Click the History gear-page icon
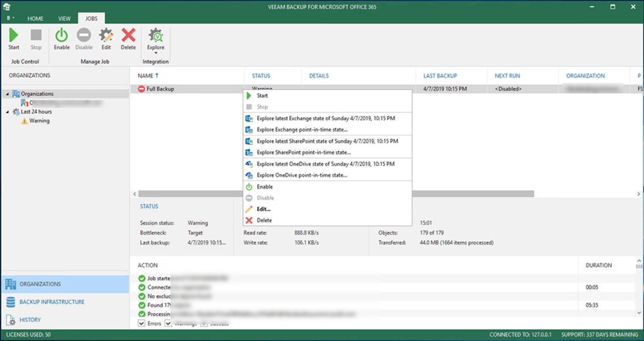Screen dimensions: 644x341 coord(11,319)
